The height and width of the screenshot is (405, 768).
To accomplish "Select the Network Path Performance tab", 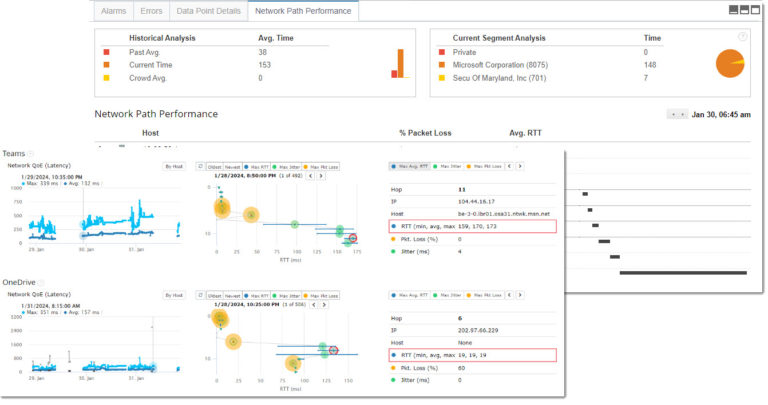I will (x=303, y=11).
